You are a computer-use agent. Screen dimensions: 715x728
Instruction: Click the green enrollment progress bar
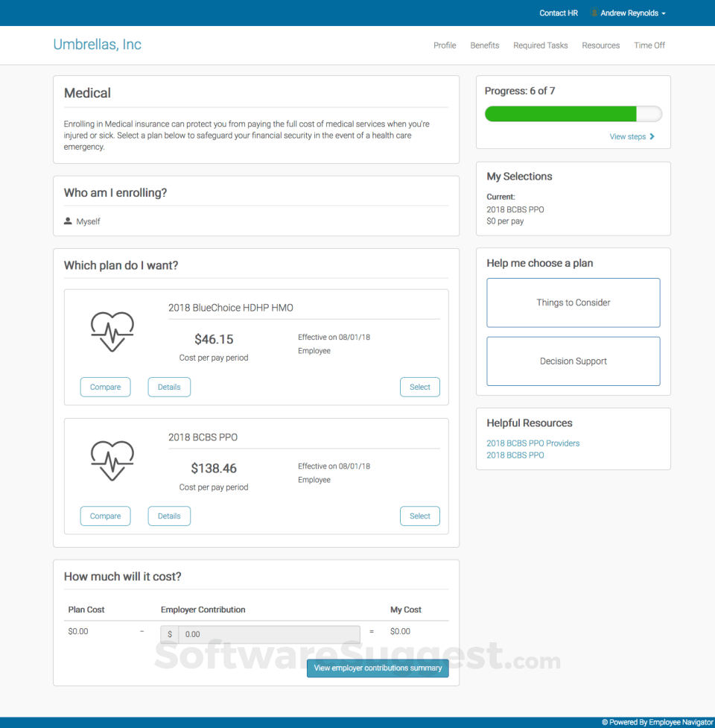tap(560, 113)
